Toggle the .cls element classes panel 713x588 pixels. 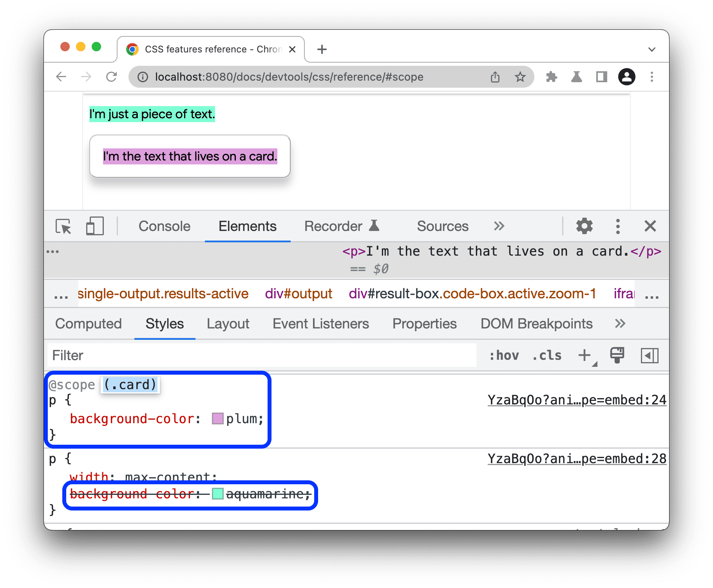tap(547, 355)
